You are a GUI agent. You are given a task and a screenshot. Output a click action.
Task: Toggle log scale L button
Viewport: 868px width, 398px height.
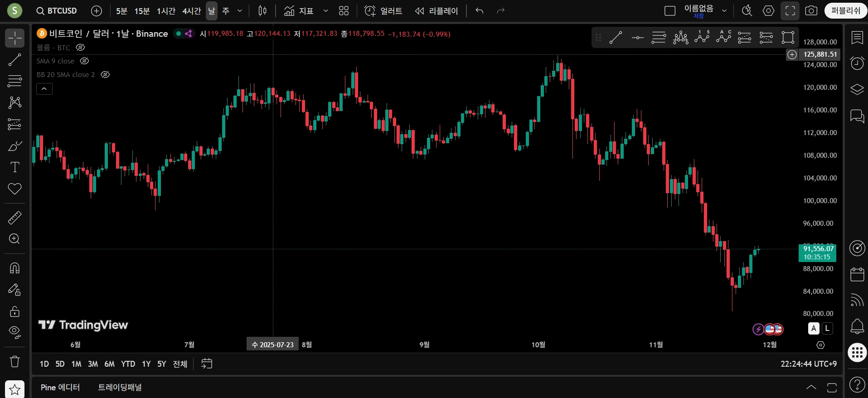827,329
